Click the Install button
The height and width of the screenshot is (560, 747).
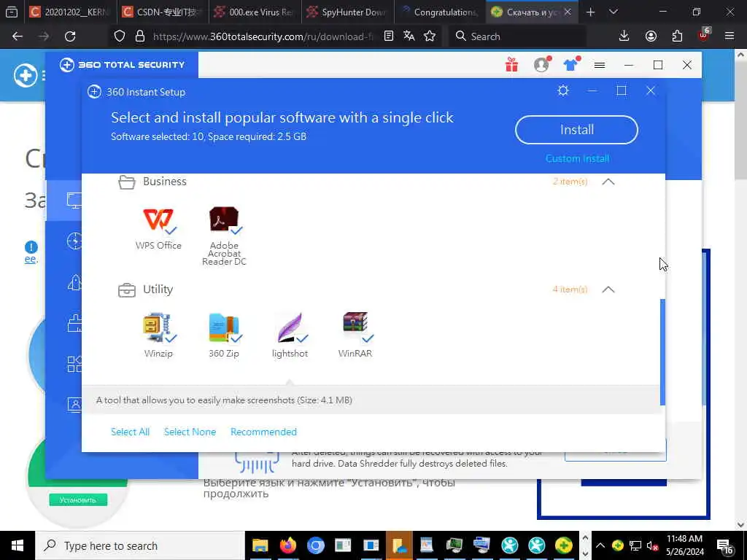576,130
